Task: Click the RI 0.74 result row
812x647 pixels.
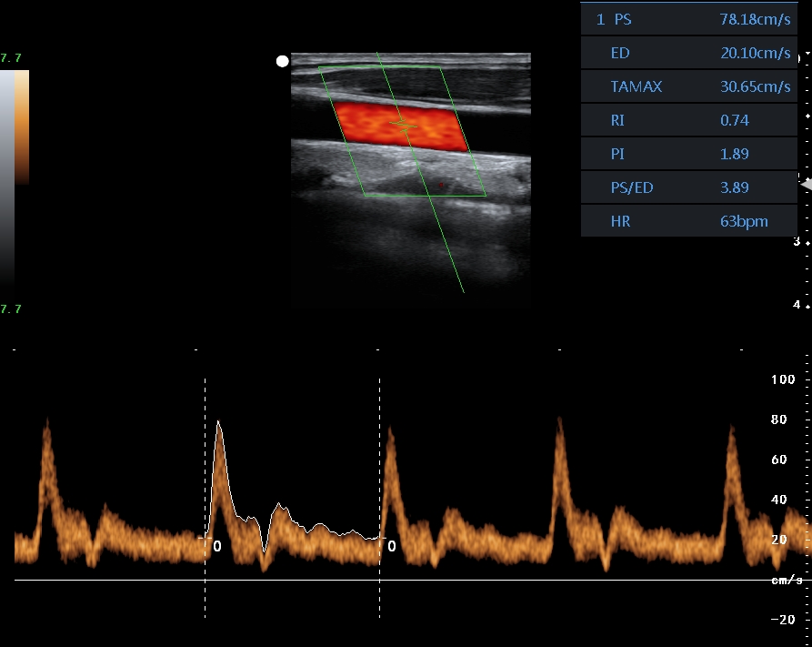Action: [689, 120]
